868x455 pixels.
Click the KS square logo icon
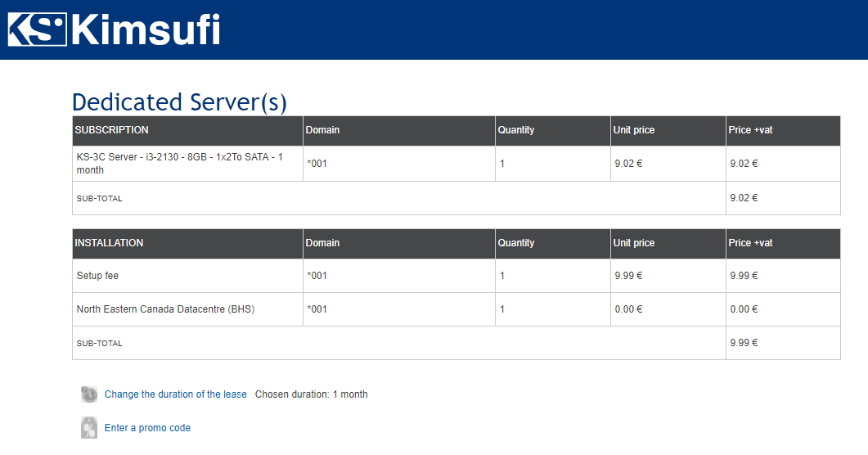click(37, 29)
